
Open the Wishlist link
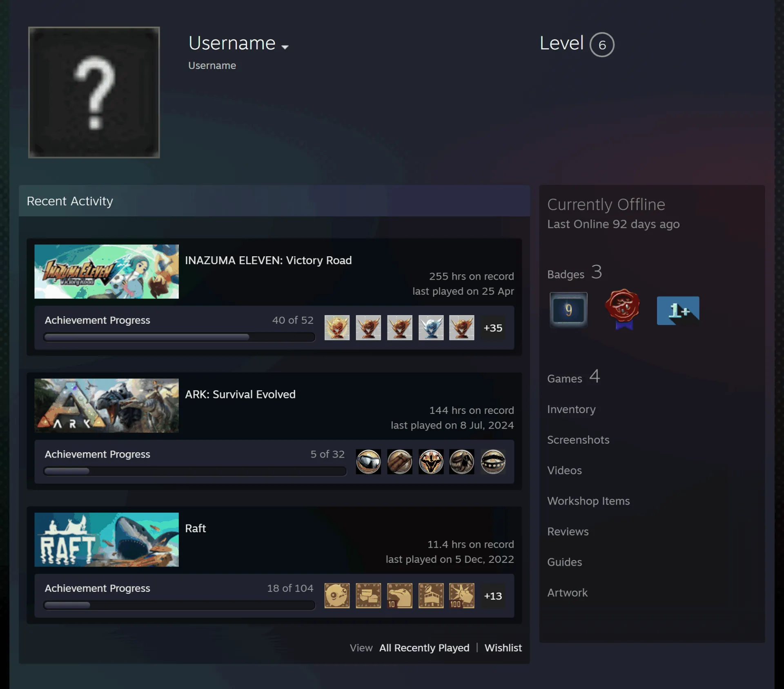[x=503, y=648]
